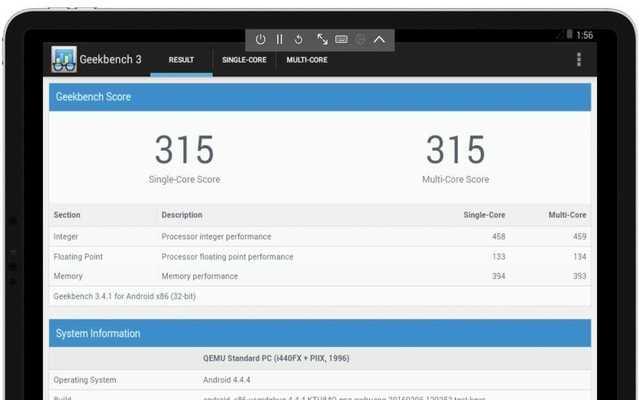Click the Memory single-core value 394
The height and width of the screenshot is (400, 641).
click(498, 276)
